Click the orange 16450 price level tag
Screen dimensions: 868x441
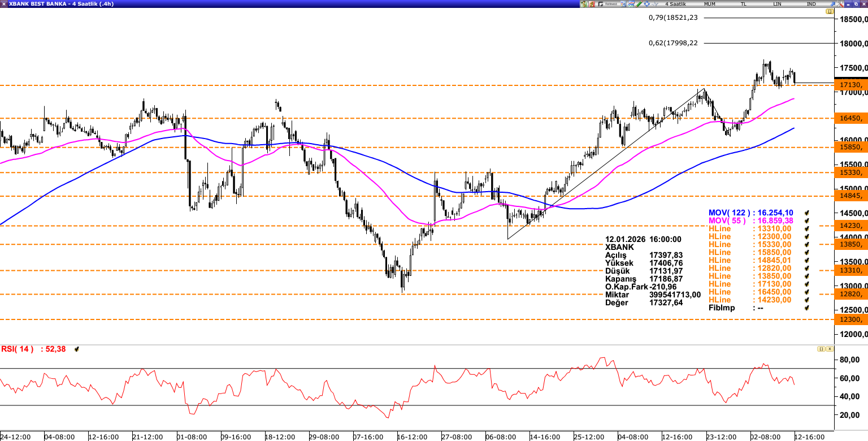tap(851, 118)
